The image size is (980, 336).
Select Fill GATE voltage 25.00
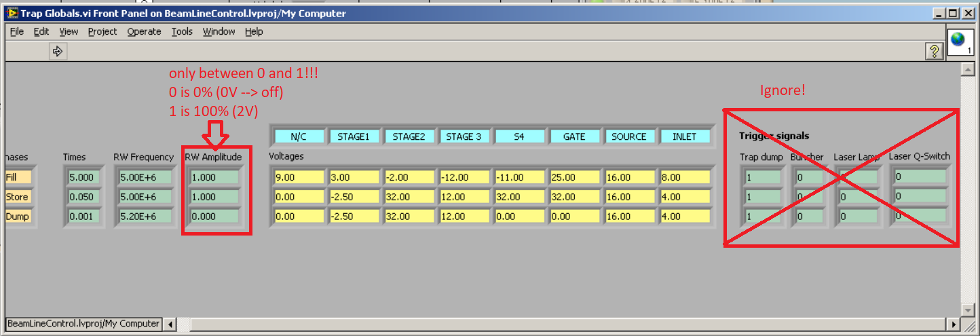(573, 177)
